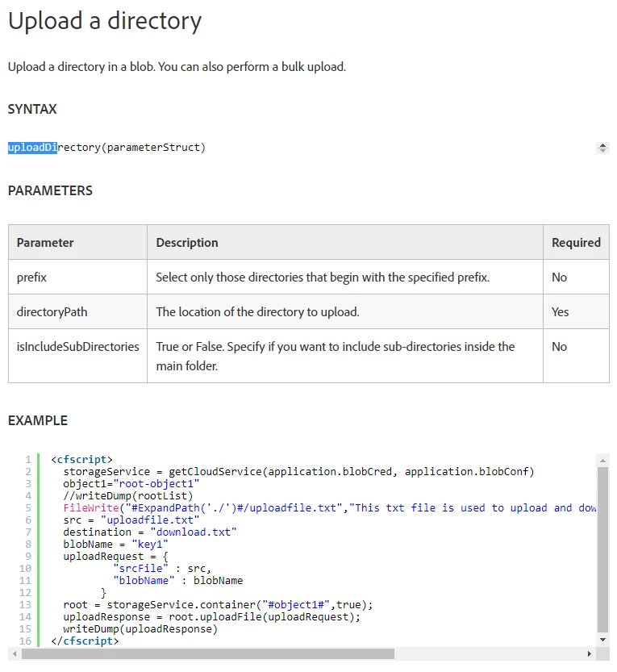Click the "srcFile" : src, line
Viewport: 617px width, 672px height.
pos(162,568)
